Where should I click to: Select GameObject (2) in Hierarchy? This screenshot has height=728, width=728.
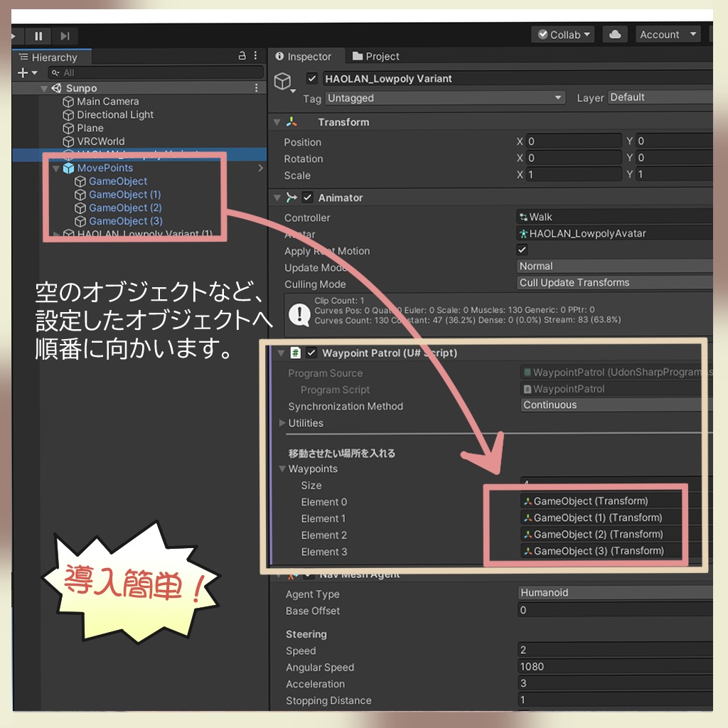point(125,208)
